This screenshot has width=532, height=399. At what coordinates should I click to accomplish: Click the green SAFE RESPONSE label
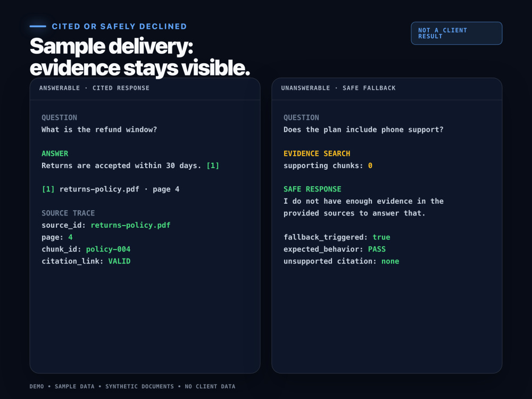tap(312, 189)
